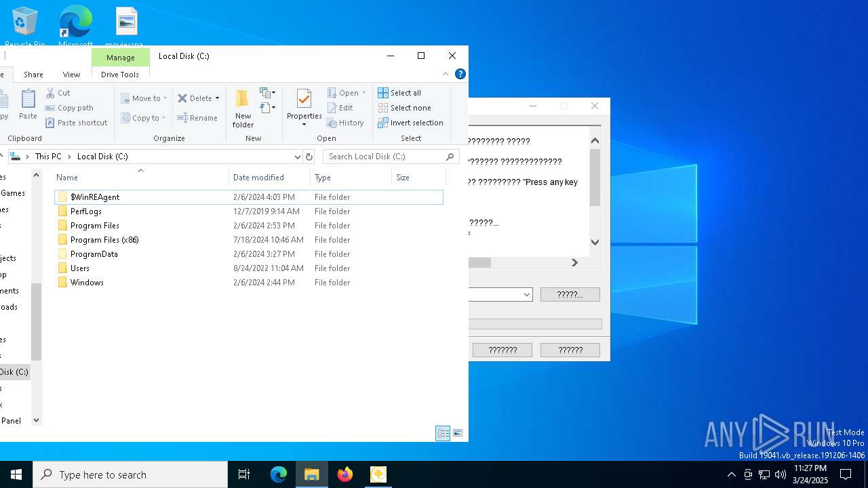The height and width of the screenshot is (488, 868).
Task: Sort by Size column header
Action: pyautogui.click(x=418, y=178)
